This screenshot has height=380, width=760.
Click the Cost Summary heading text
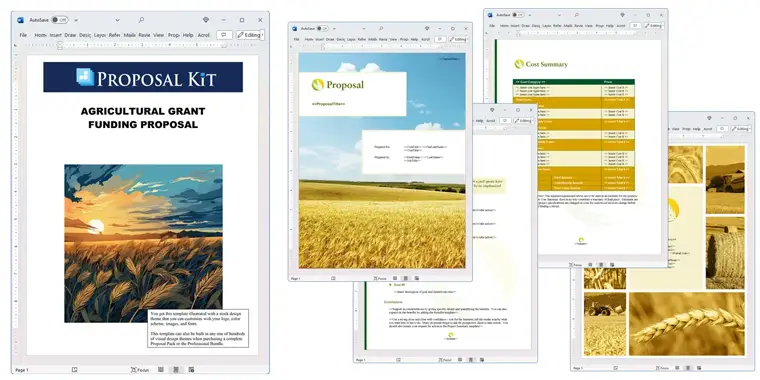(546, 64)
